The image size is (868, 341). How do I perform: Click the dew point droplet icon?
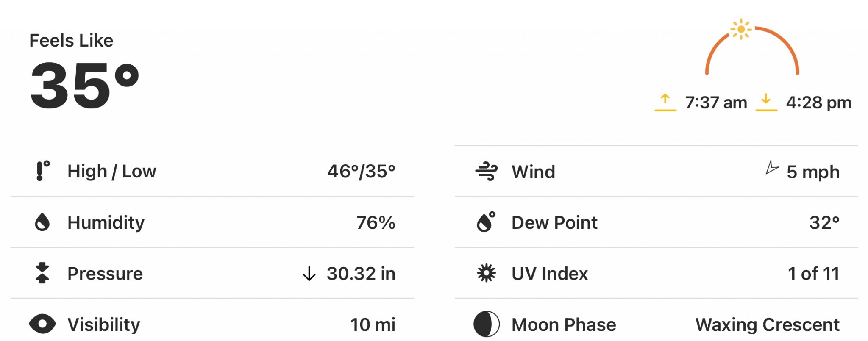pyautogui.click(x=486, y=222)
